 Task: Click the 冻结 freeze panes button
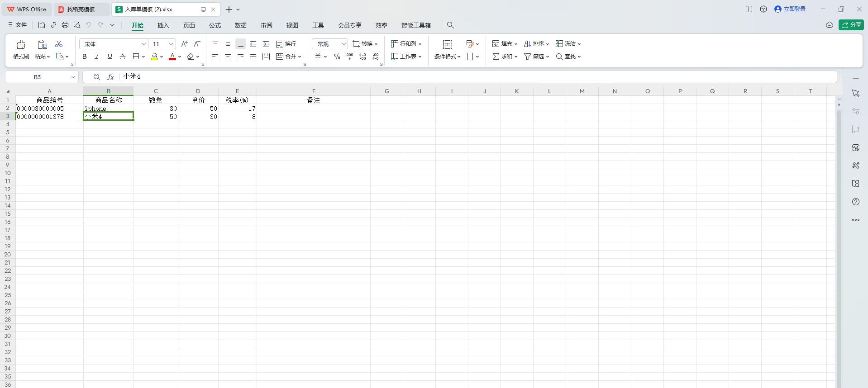pyautogui.click(x=568, y=44)
